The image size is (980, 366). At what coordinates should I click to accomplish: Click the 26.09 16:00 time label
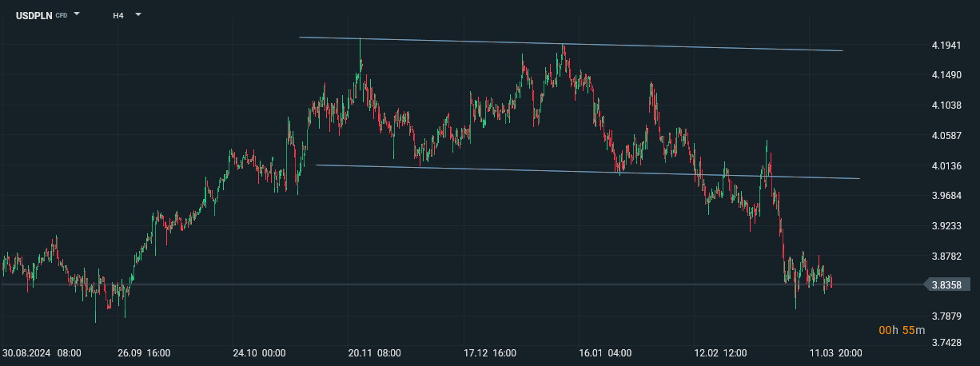pyautogui.click(x=144, y=352)
